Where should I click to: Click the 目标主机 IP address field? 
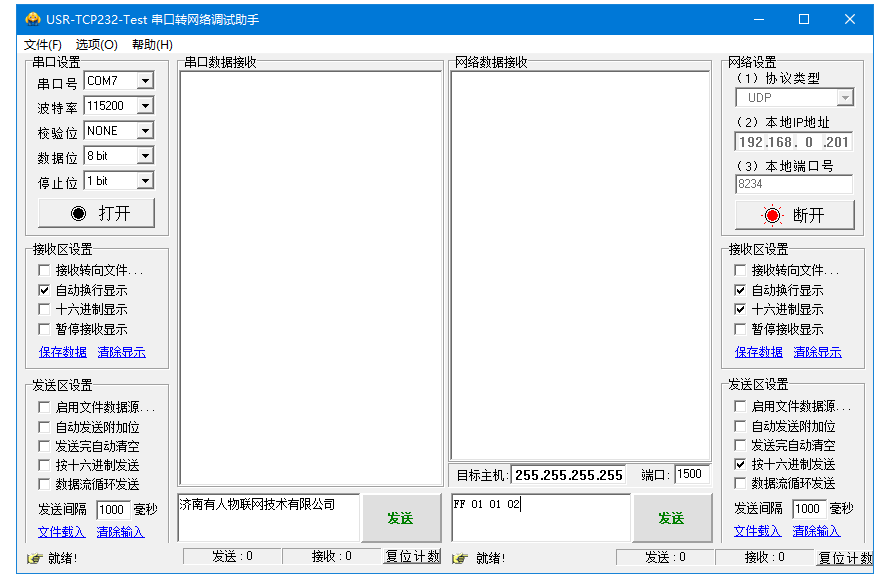[568, 475]
